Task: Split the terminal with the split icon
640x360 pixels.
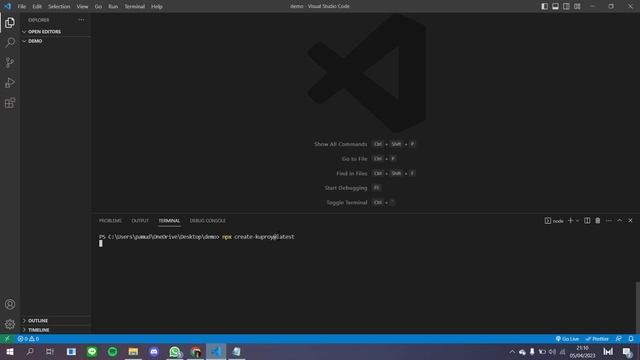Action: point(587,220)
